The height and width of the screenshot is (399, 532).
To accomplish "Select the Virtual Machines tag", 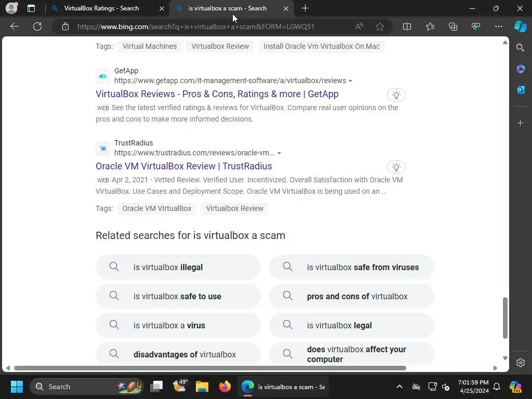I will pyautogui.click(x=150, y=46).
